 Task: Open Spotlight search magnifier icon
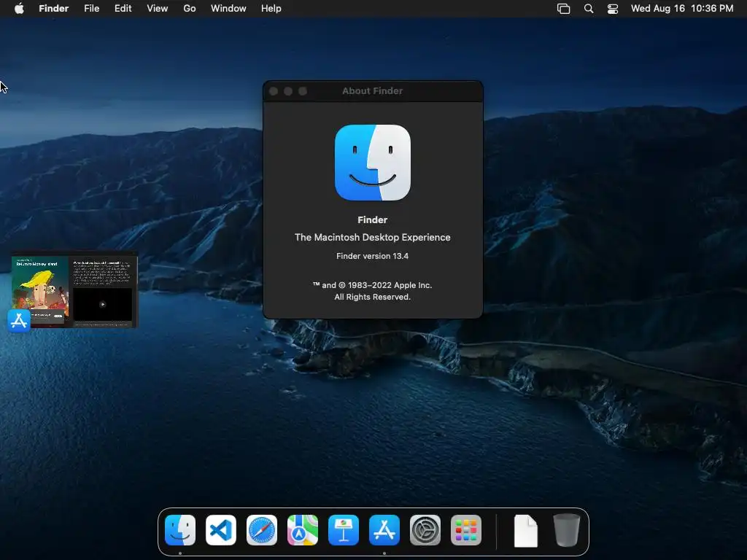(x=589, y=9)
